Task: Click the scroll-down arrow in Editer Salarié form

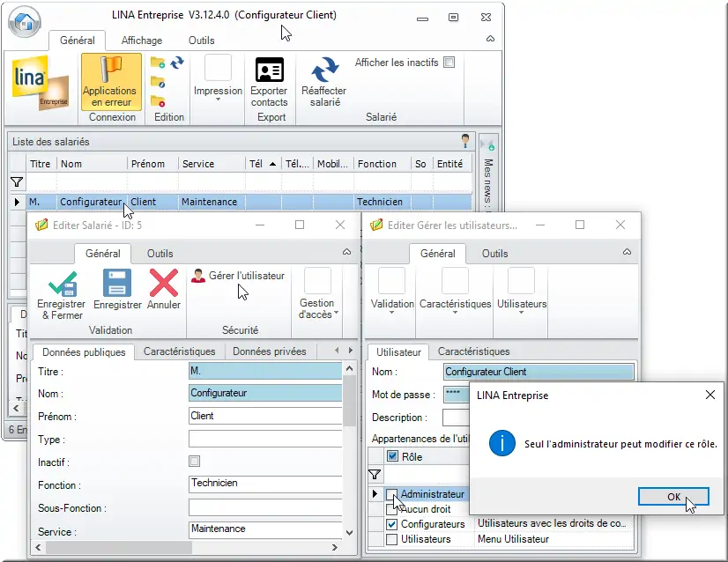Action: point(350,533)
